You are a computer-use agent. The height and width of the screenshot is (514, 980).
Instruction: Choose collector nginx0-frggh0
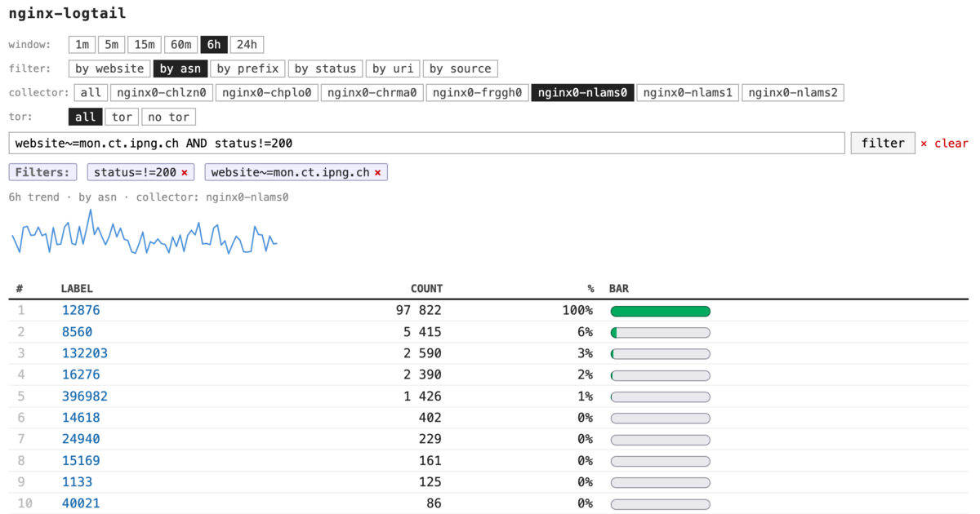pos(478,92)
